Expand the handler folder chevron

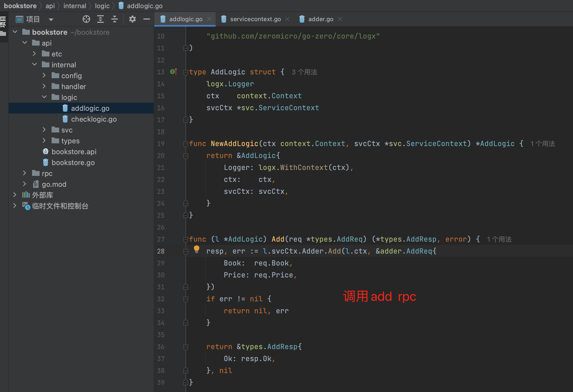pos(44,86)
